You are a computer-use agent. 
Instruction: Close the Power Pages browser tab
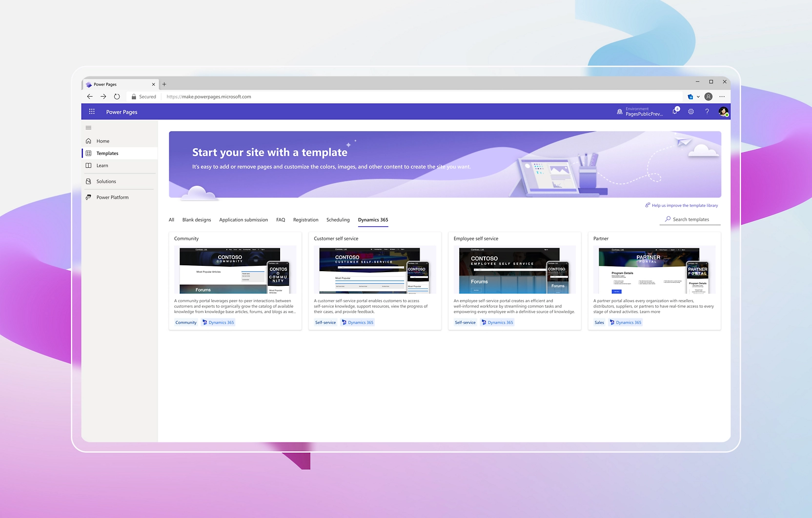(154, 84)
